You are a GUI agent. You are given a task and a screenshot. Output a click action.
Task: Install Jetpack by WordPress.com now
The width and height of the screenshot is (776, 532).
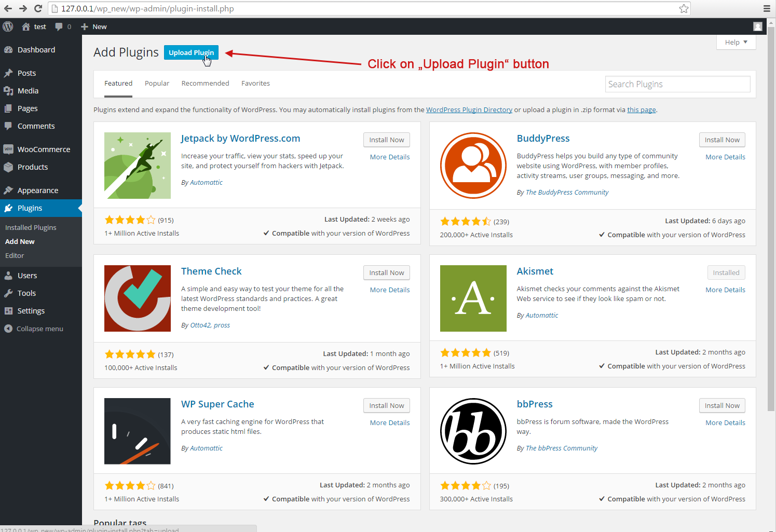387,140
